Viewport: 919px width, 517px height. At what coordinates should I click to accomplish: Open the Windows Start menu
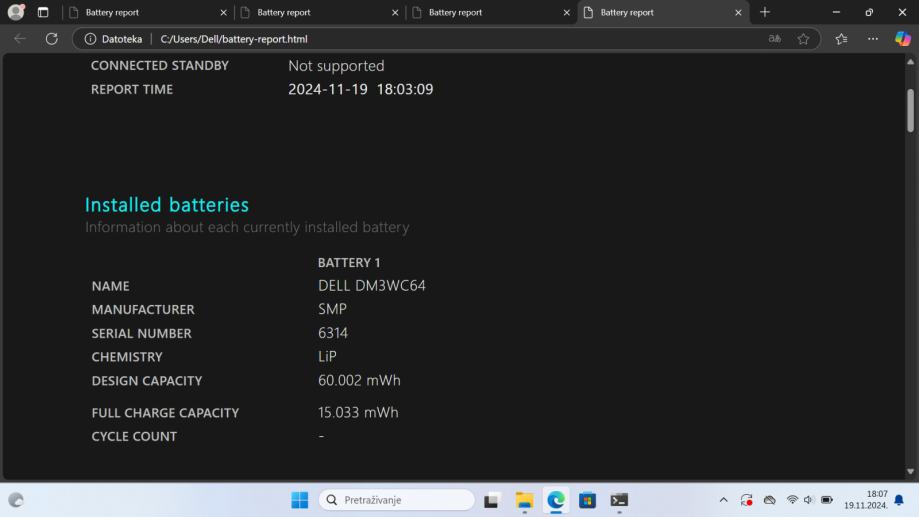tap(299, 500)
